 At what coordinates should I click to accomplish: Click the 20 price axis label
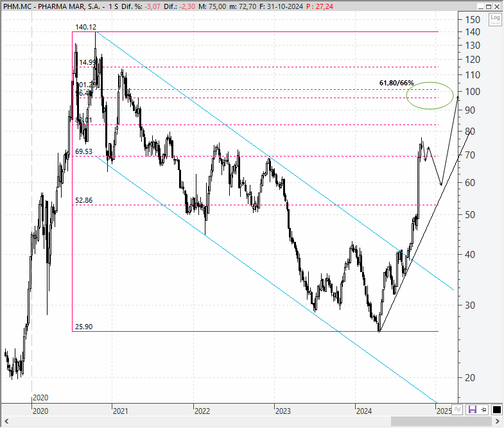[470, 377]
